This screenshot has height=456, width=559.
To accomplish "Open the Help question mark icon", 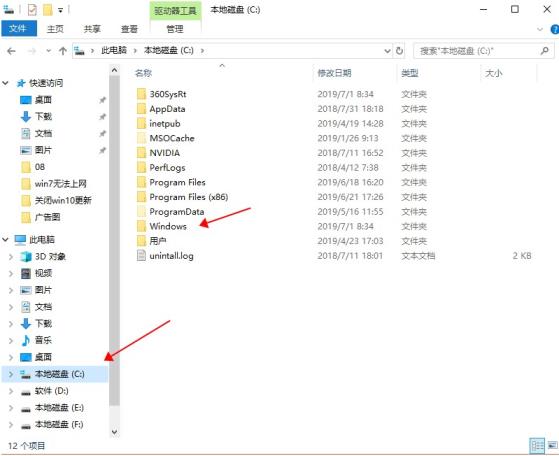I will pyautogui.click(x=555, y=29).
